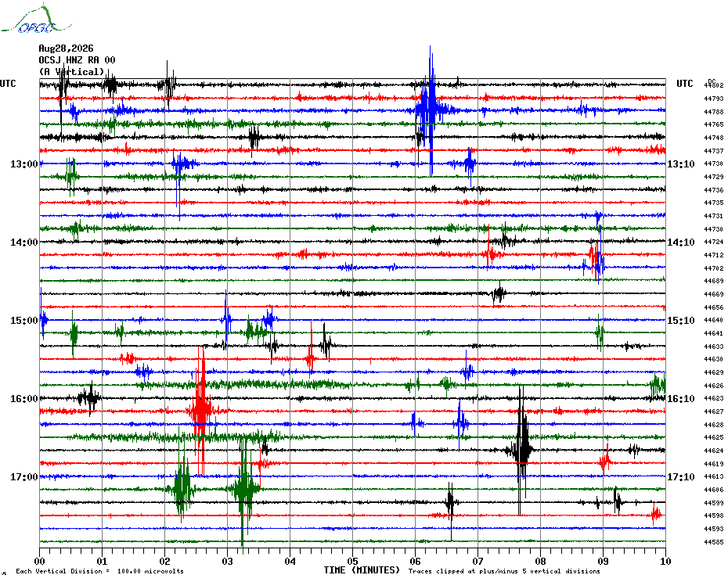Image resolution: width=728 pixels, height=582 pixels.
Task: Click the 100.00 microvolts scale note
Action: pyautogui.click(x=100, y=571)
